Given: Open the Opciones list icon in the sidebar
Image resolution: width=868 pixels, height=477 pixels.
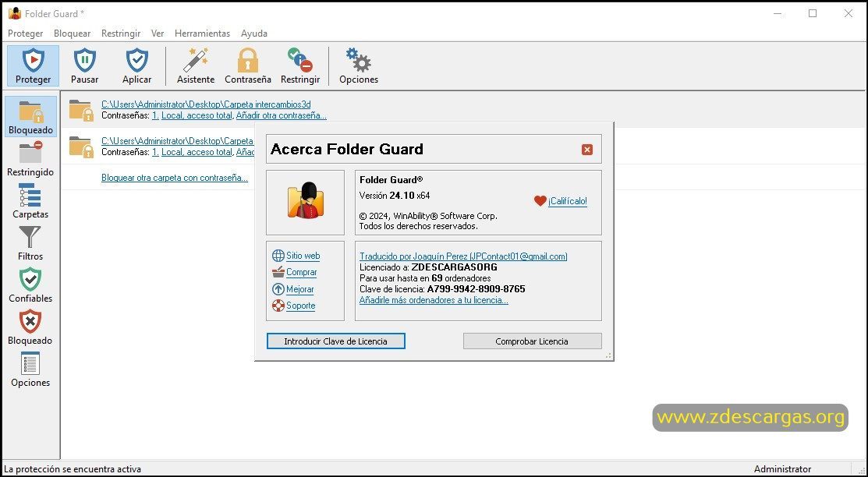Looking at the screenshot, I should 30,369.
